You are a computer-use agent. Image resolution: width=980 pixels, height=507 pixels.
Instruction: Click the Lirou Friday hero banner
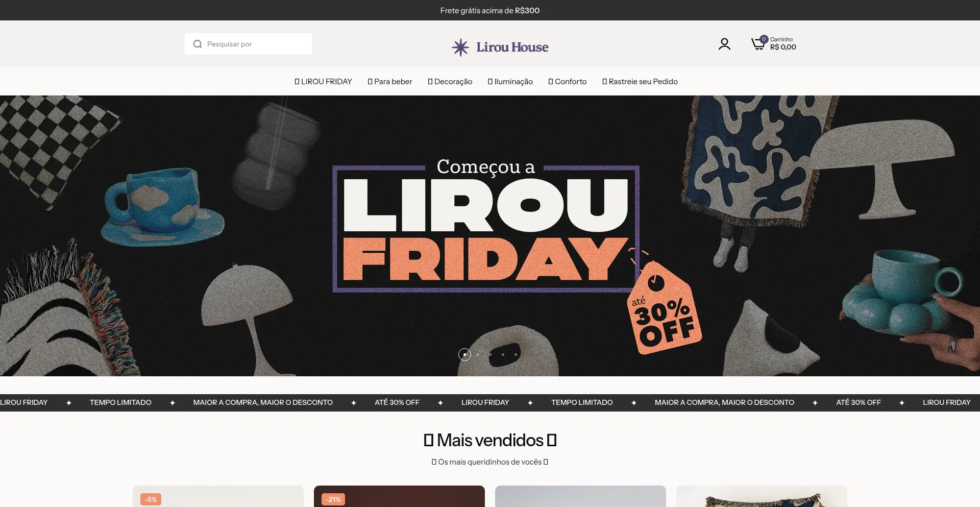[490, 236]
